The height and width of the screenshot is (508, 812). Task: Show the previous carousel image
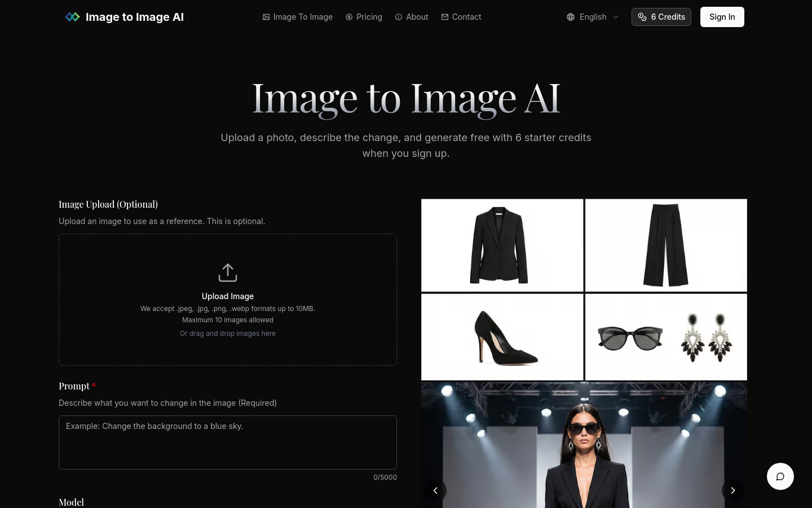[x=435, y=491]
